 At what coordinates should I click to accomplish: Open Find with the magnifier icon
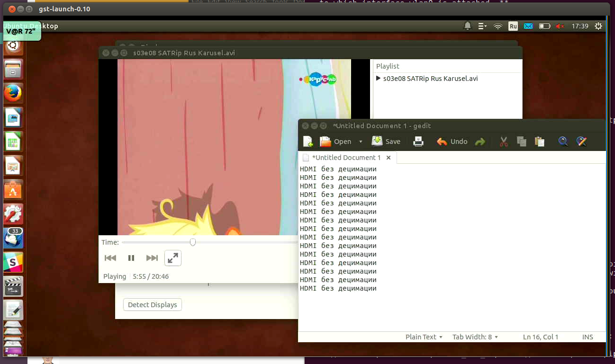[563, 141]
